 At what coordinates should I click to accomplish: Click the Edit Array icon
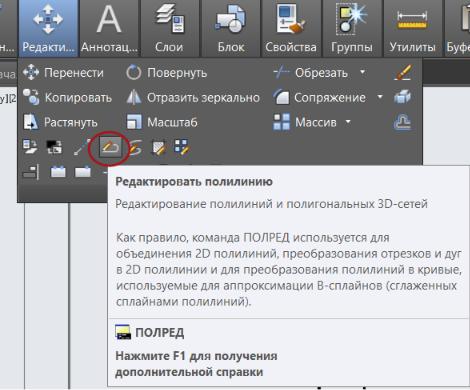[x=182, y=147]
